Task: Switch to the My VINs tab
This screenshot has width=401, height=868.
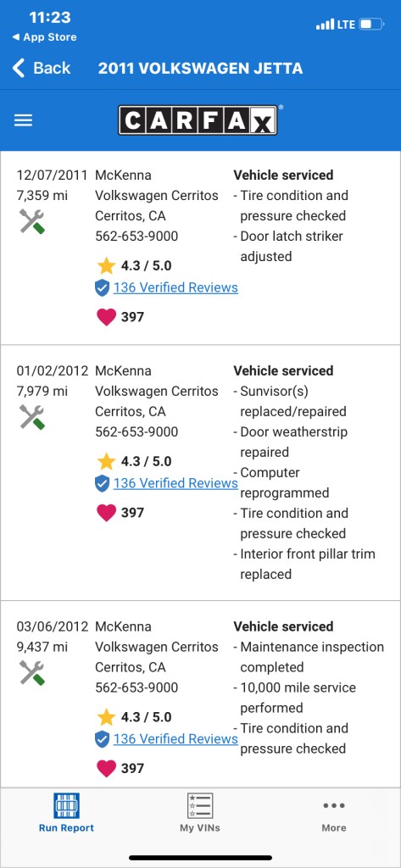Action: (x=200, y=813)
